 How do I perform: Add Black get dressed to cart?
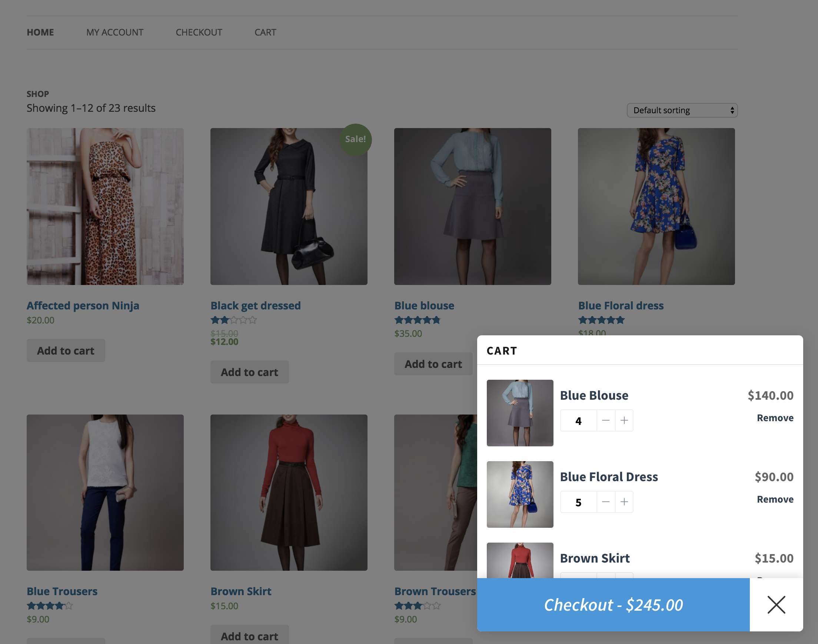pyautogui.click(x=249, y=372)
